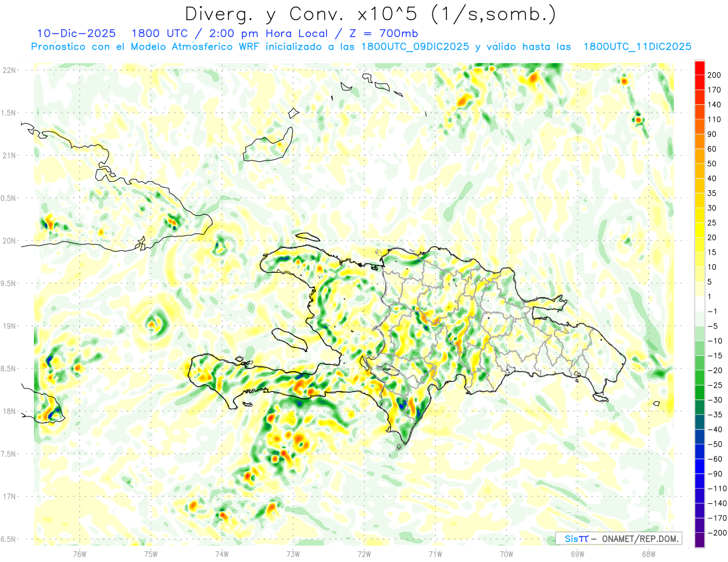Click the '19N' latitude axis label

[10, 326]
